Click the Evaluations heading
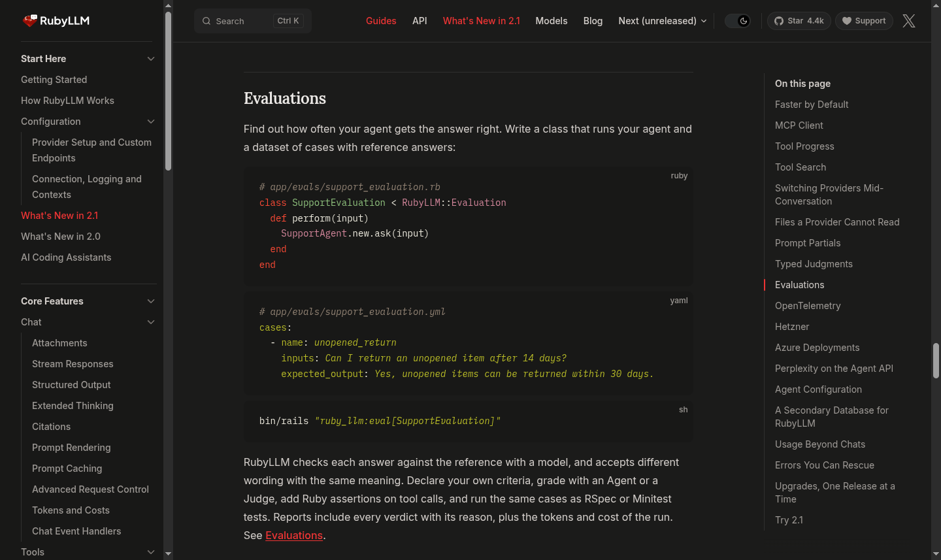The image size is (941, 560). point(285,99)
